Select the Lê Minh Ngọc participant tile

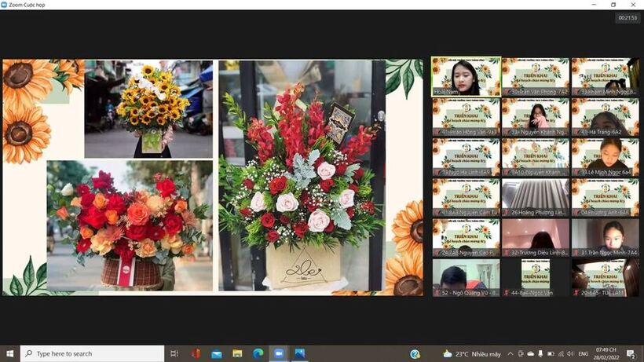(x=605, y=158)
